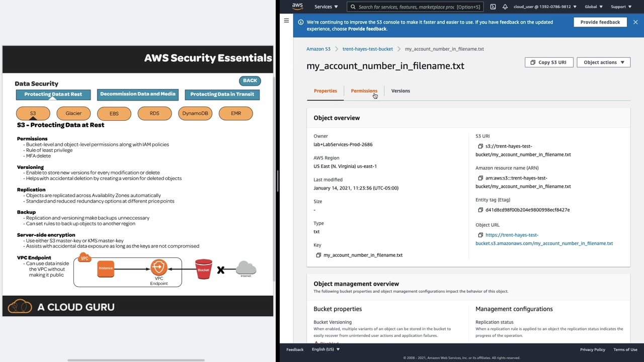Open the trent-hayes-test-bucket breadcrumb link
The image size is (644, 362).
point(367,49)
